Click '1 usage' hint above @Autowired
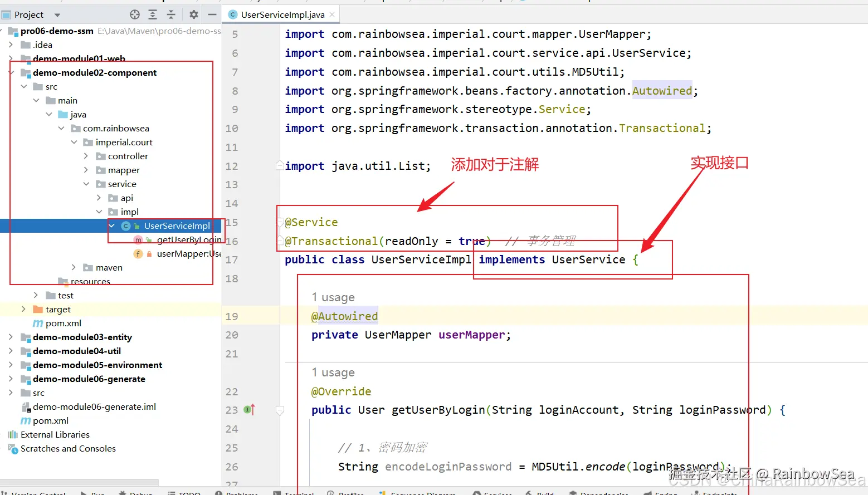 333,297
